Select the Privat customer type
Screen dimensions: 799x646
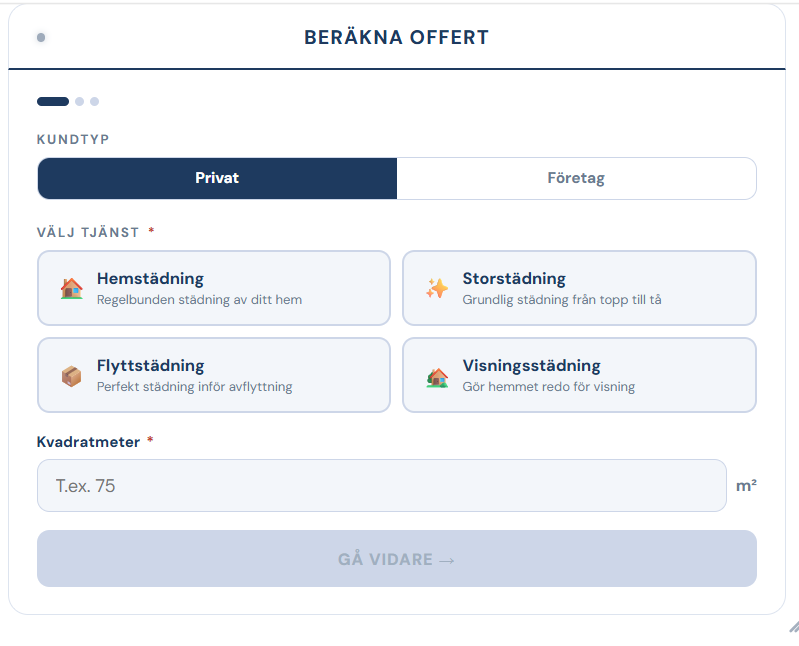[x=217, y=178]
